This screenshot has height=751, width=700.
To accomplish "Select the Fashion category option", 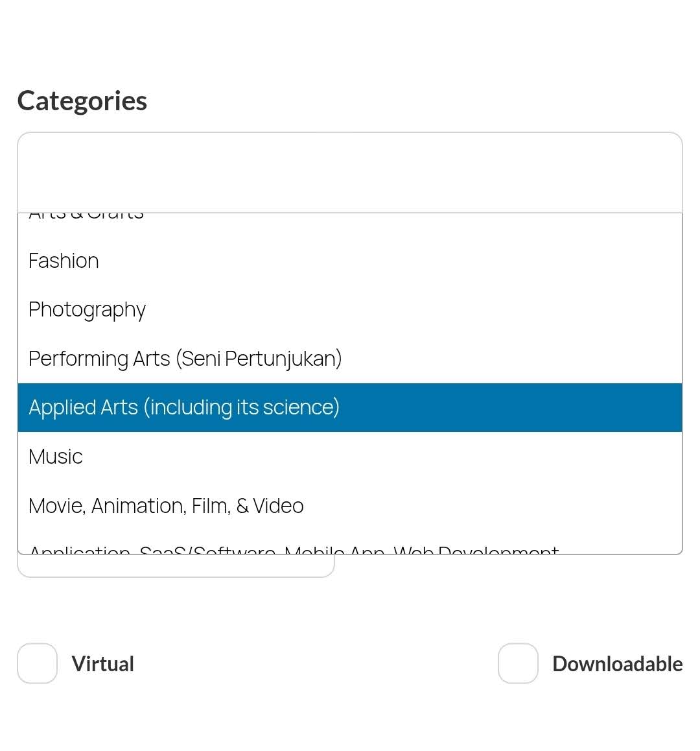I will [x=64, y=261].
